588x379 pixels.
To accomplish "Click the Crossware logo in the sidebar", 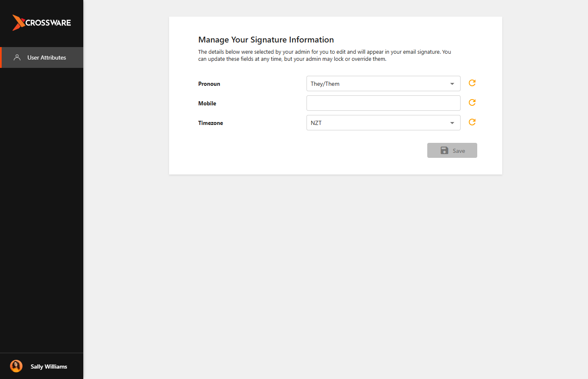I will 42,22.
